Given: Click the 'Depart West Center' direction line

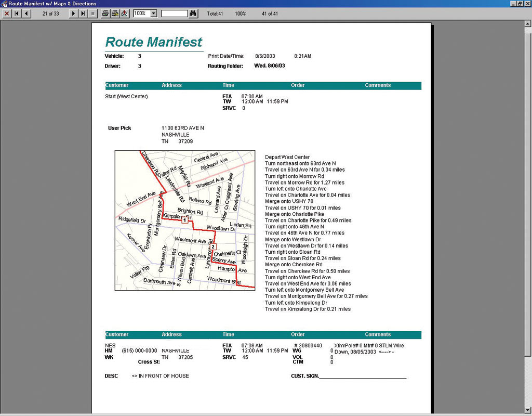Looking at the screenshot, I should (287, 157).
